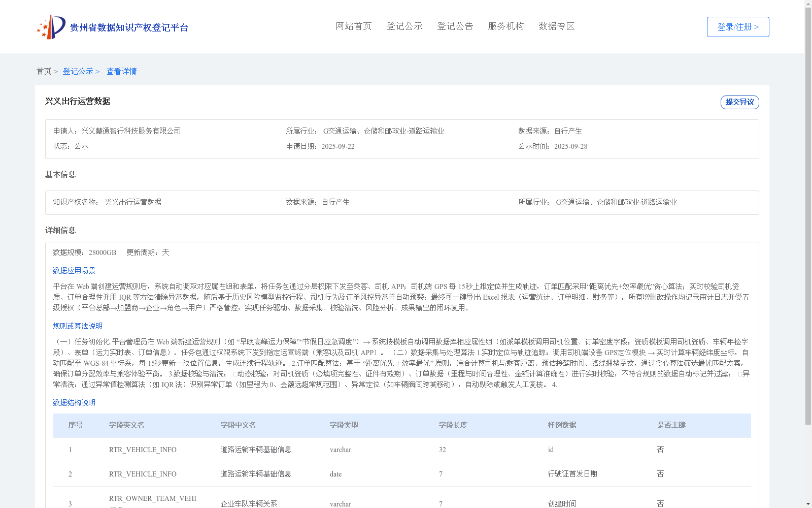
Task: Click the 规则或算法说明 heading
Action: [78, 326]
